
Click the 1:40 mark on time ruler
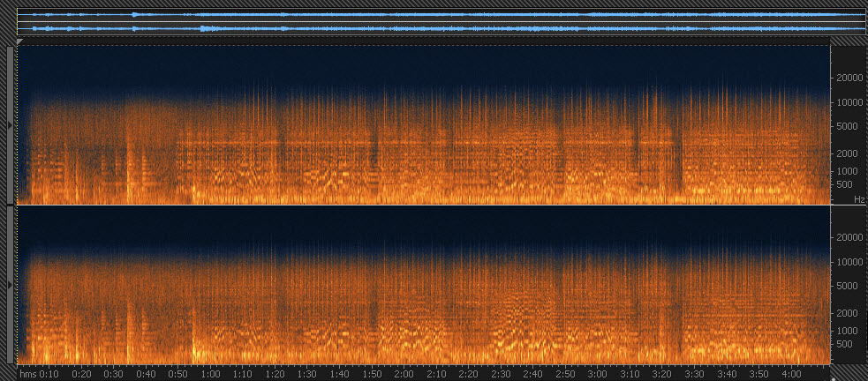[339, 374]
